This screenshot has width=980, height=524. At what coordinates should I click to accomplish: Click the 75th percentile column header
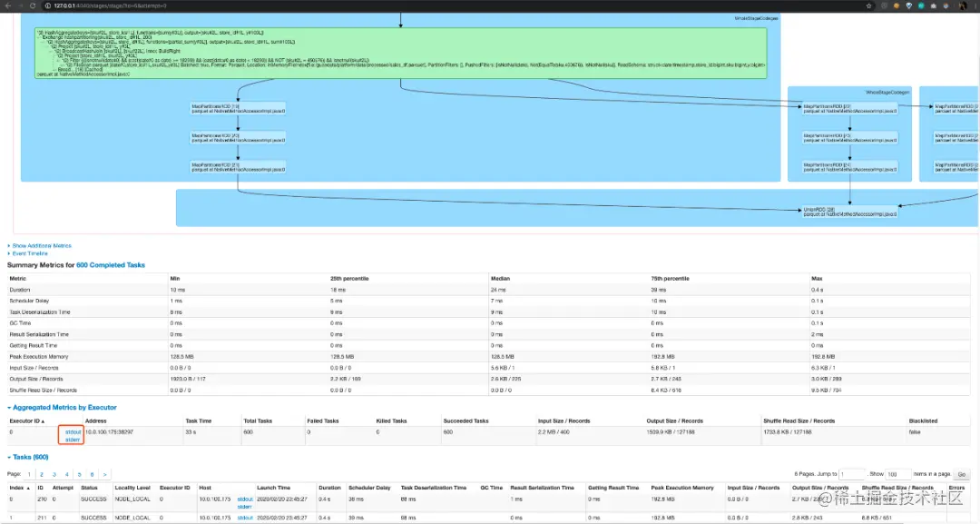point(670,278)
